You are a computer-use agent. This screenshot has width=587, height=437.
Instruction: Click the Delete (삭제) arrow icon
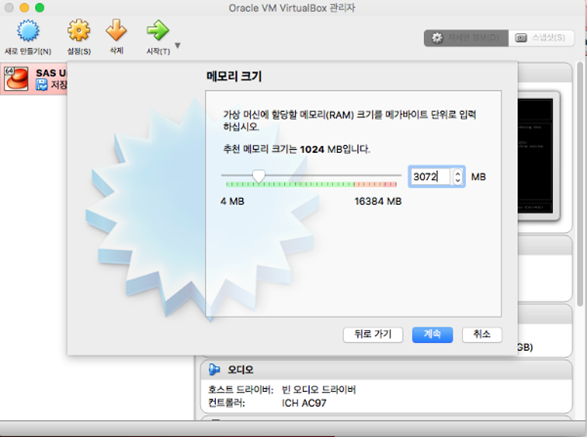pyautogui.click(x=116, y=30)
